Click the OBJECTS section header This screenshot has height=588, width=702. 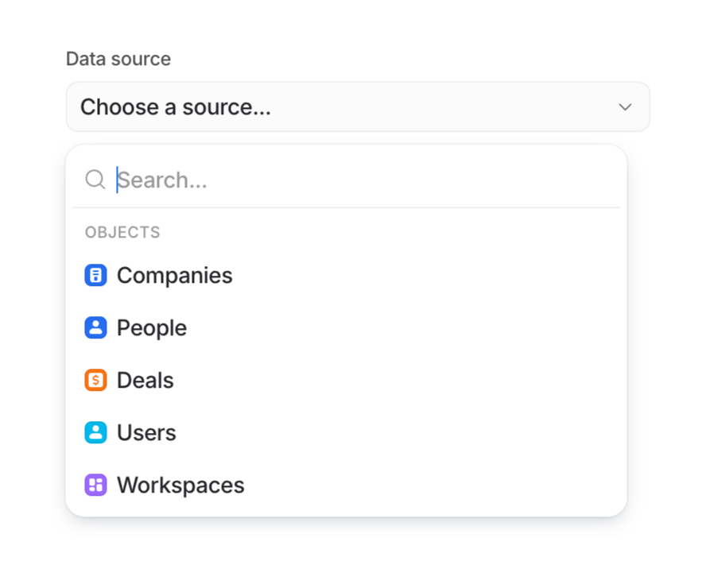pyautogui.click(x=122, y=232)
